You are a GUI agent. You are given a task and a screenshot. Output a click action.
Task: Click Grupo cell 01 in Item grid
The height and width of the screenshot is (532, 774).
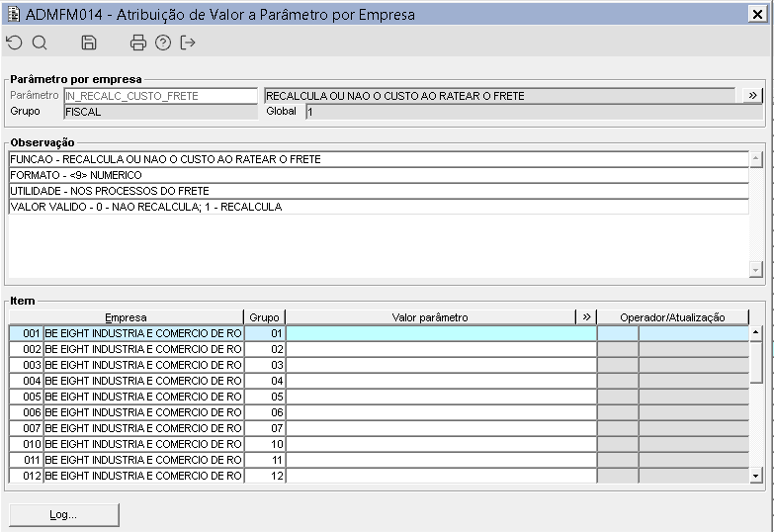click(265, 333)
